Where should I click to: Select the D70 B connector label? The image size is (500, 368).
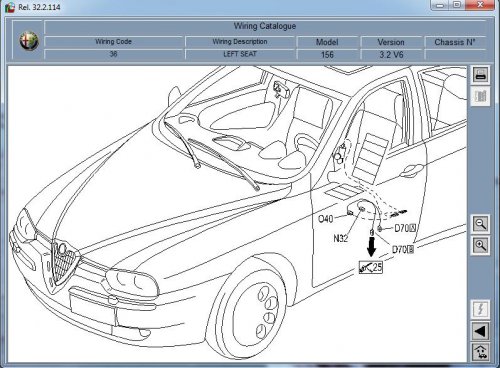click(x=403, y=249)
